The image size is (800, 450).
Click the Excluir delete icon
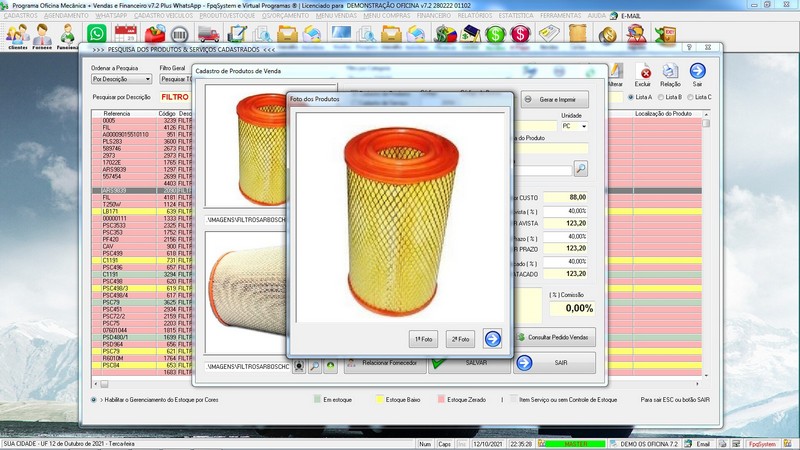click(x=643, y=75)
